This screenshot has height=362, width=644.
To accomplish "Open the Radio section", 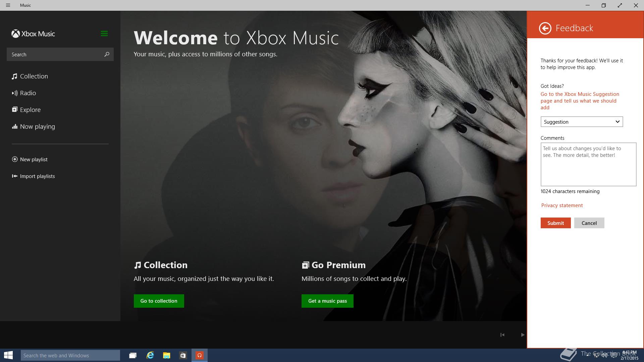I will click(x=24, y=93).
